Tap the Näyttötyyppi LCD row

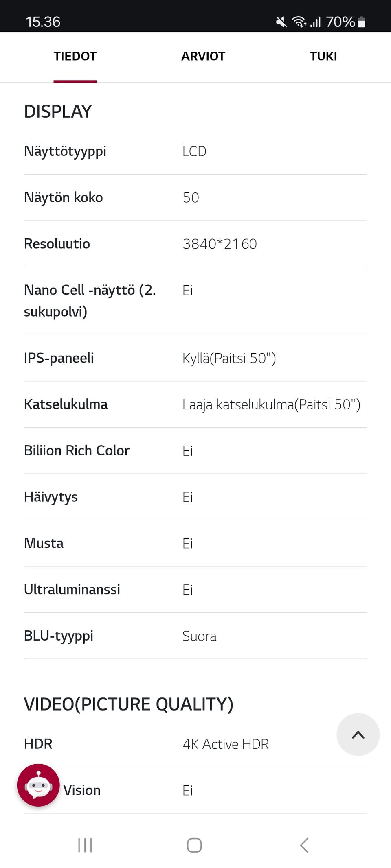pos(195,151)
